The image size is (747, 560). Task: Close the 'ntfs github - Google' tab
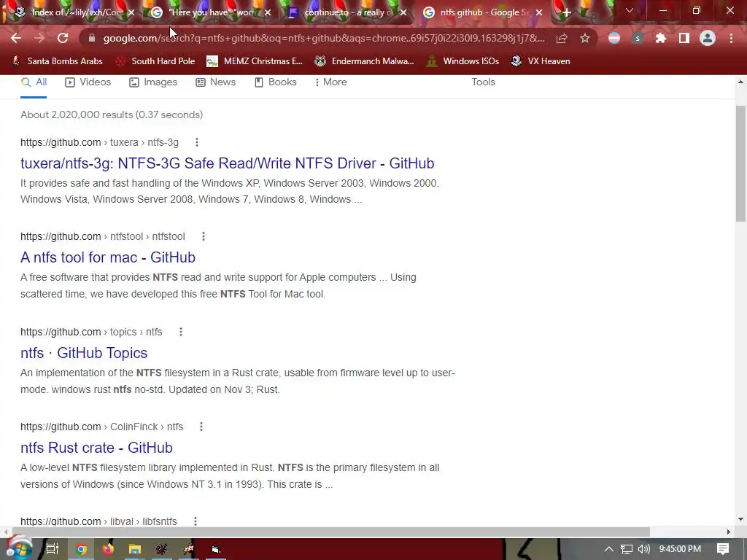click(x=539, y=13)
